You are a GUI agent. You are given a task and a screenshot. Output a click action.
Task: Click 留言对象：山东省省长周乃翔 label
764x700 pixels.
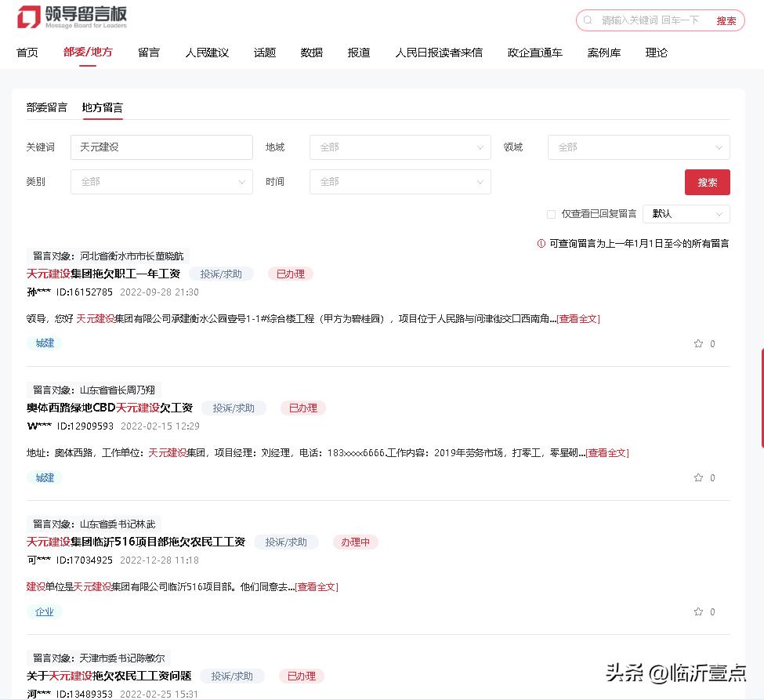[94, 390]
